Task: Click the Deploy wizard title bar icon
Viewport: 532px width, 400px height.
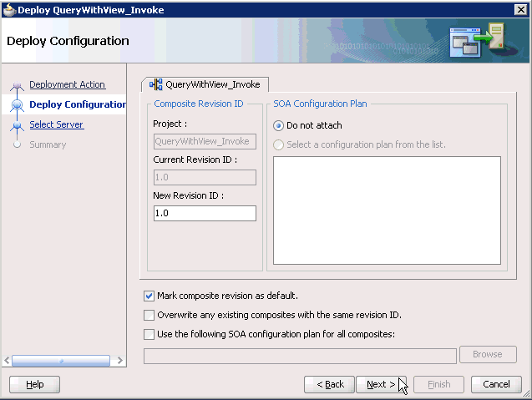Action: coord(9,10)
